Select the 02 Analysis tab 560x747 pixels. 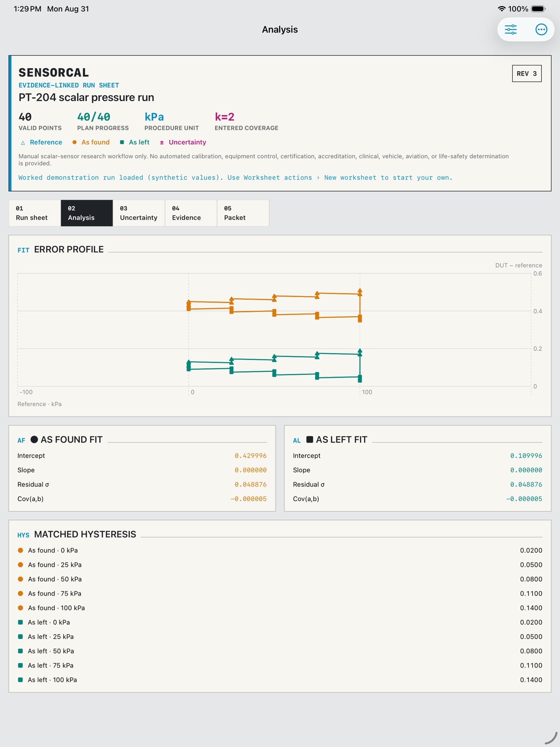(87, 213)
